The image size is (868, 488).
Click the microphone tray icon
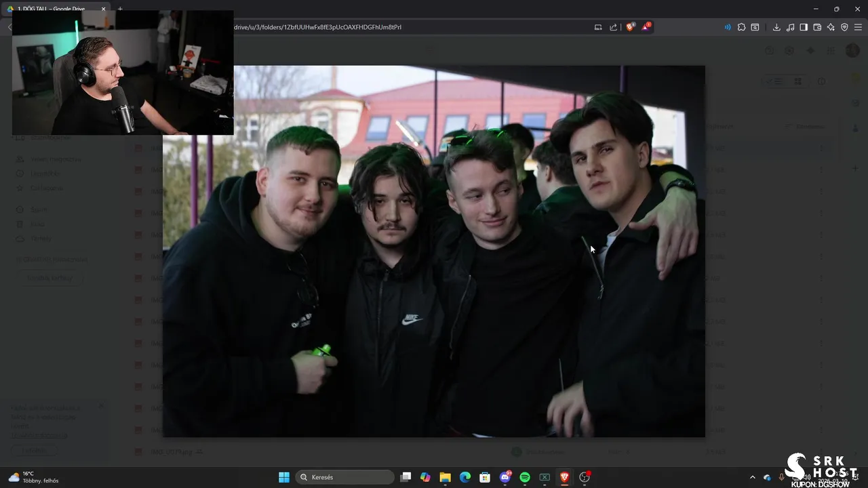[781, 477]
